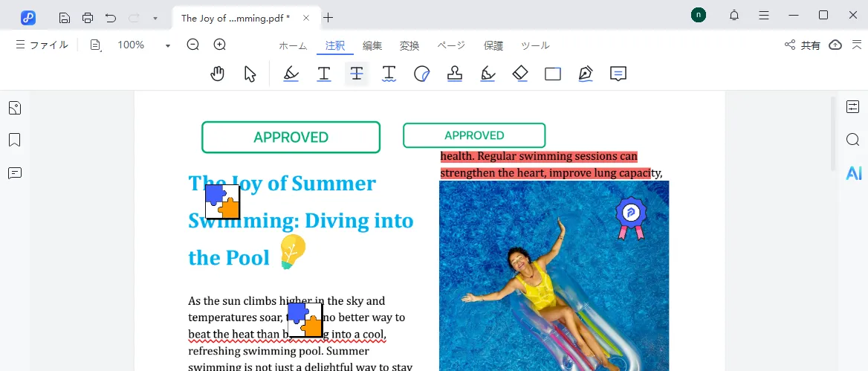Open the thumbnails panel in left sidebar

click(x=15, y=108)
